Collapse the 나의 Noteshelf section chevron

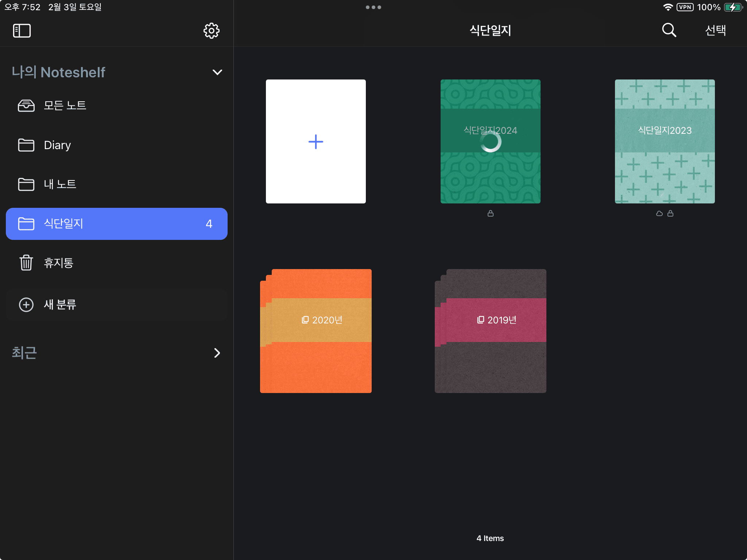pyautogui.click(x=217, y=72)
